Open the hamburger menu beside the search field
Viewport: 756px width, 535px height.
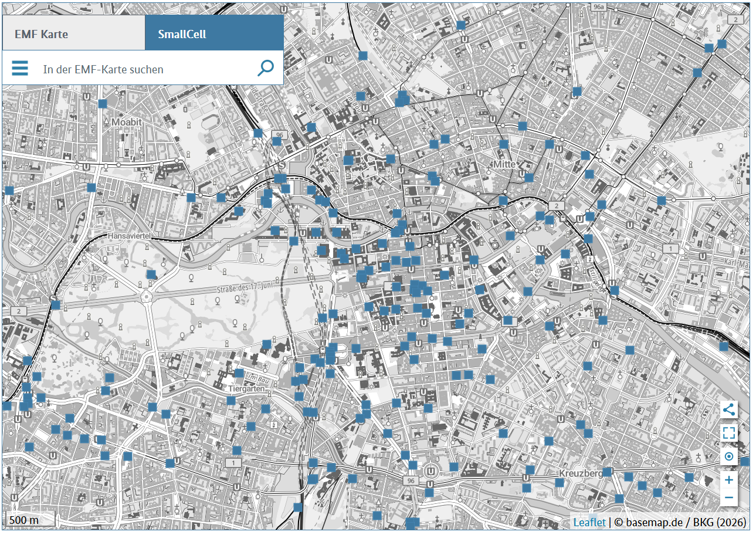[x=20, y=69]
